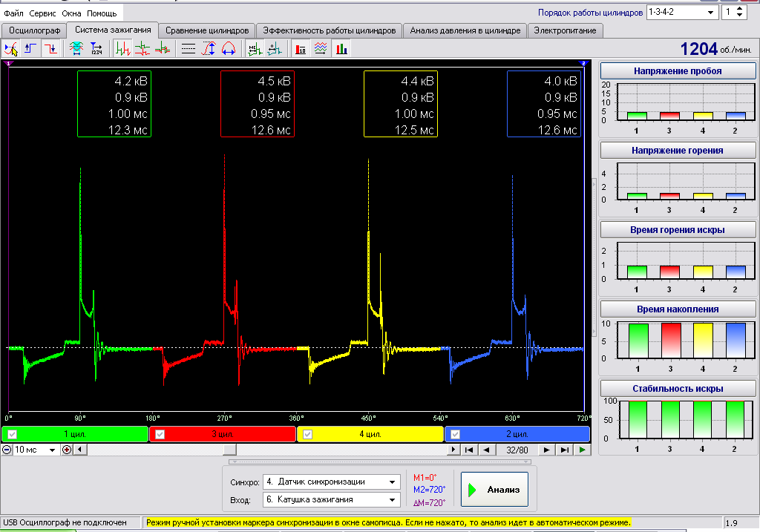Click the horizontal scrollbar thumb
The width and height of the screenshot is (760, 532).
pos(229,450)
